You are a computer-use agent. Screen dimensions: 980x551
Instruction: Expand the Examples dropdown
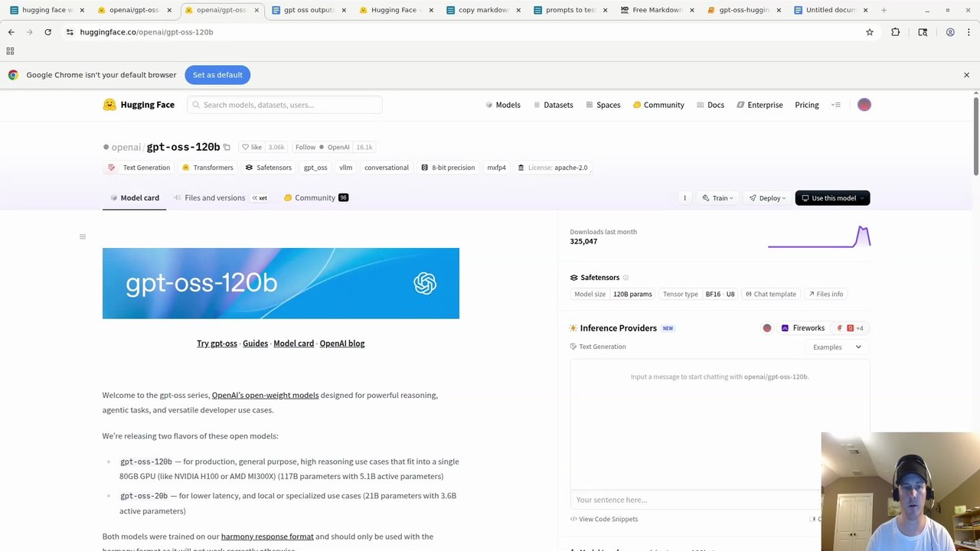click(x=837, y=347)
